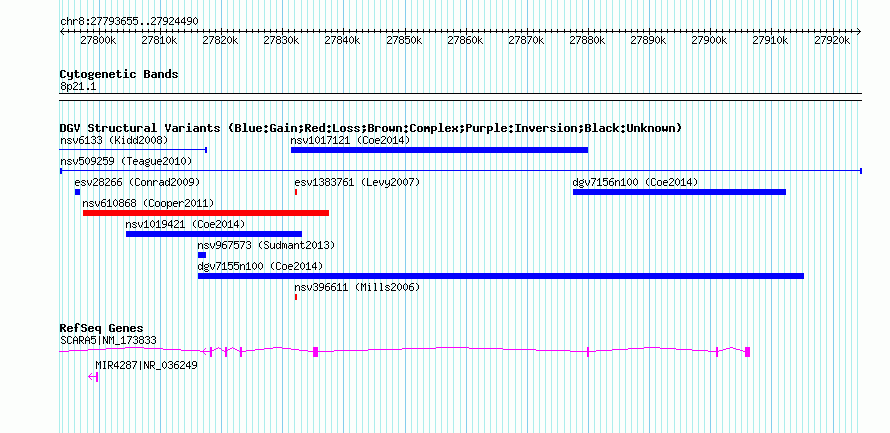This screenshot has height=433, width=890.
Task: Click the nsv509259 (Teague2010) thin spanning line
Action: tap(461, 170)
